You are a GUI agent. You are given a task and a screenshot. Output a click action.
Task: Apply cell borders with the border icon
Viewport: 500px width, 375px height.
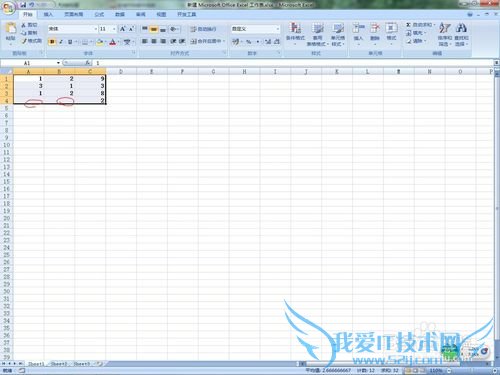(85, 42)
